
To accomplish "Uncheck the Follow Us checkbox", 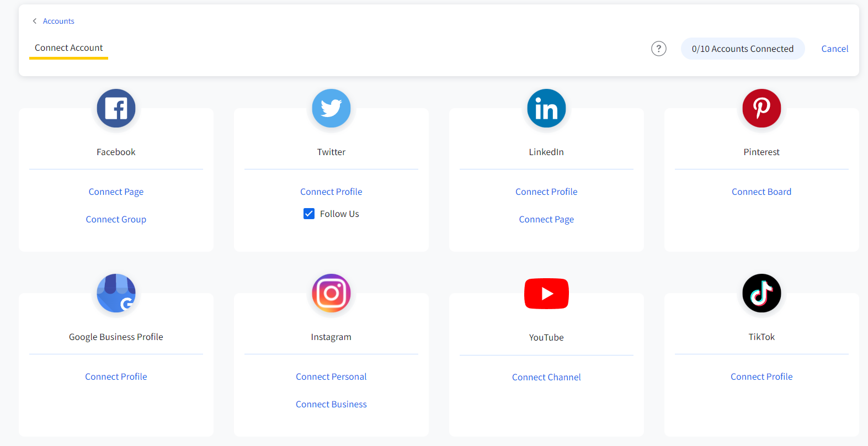I will 309,214.
